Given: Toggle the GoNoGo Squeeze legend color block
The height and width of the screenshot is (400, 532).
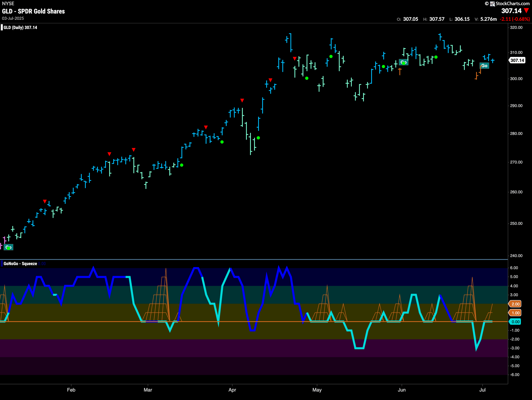Looking at the screenshot, I should tap(2, 263).
